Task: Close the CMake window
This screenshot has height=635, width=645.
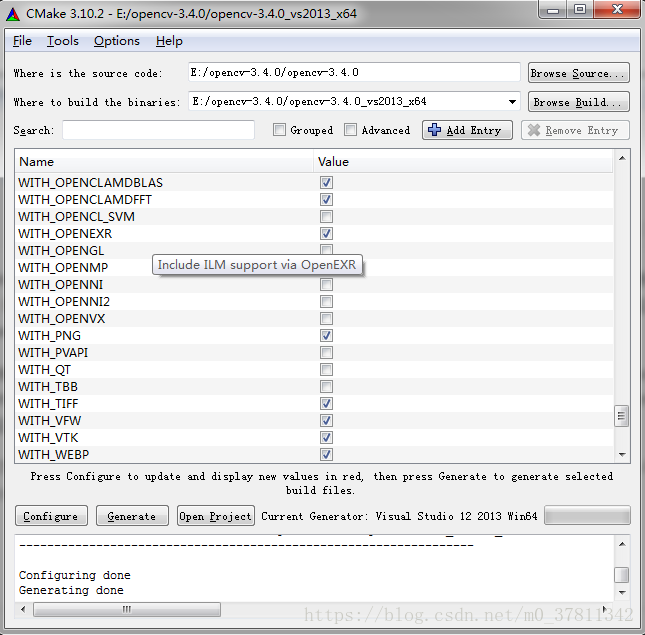Action: click(x=617, y=9)
